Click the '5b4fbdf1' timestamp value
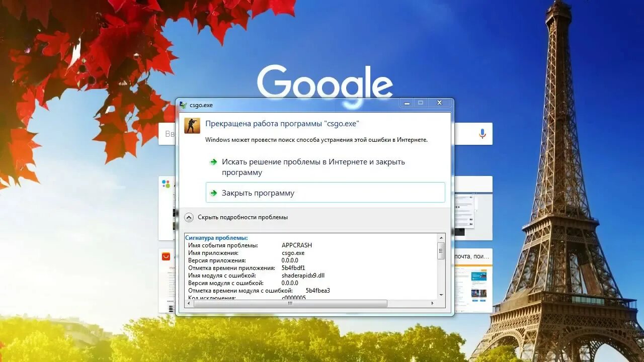 pos(293,268)
